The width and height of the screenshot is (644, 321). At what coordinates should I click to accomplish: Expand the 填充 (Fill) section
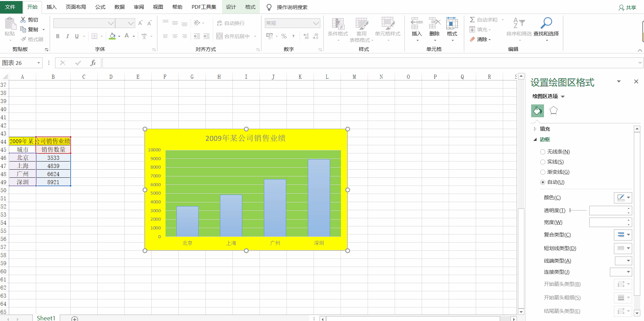[544, 129]
